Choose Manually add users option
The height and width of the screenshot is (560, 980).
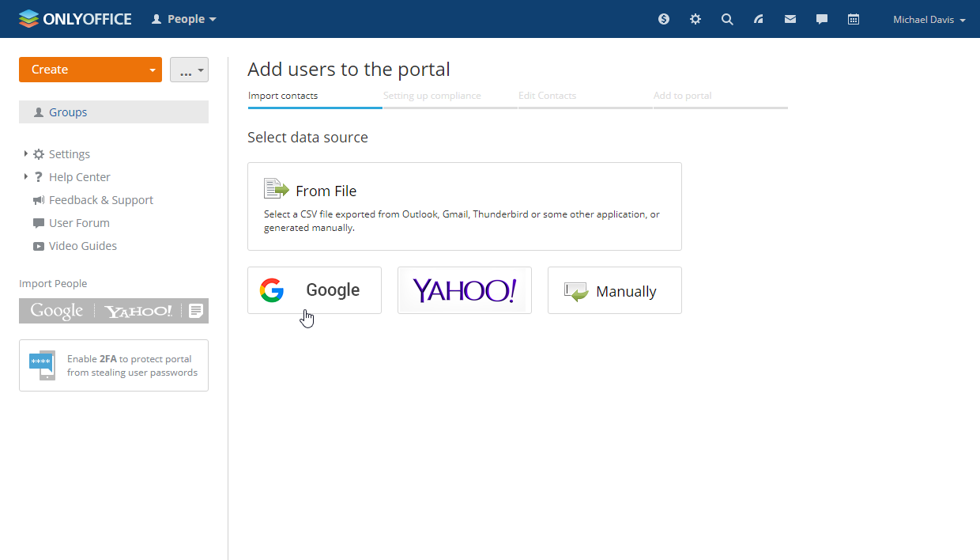(x=615, y=290)
